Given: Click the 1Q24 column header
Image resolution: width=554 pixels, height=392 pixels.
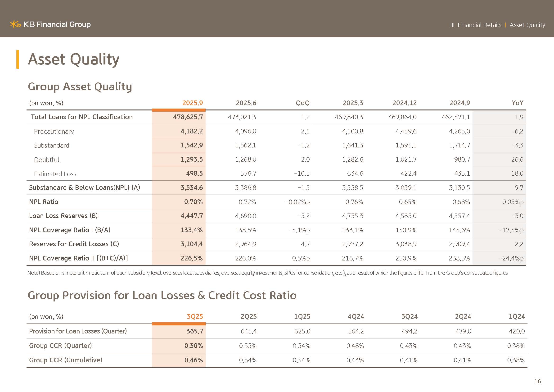Looking at the screenshot, I should tap(516, 316).
